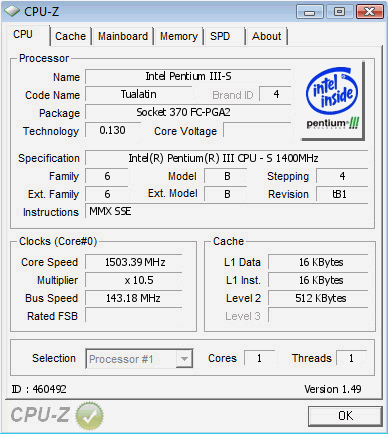
Task: Click the Ext. Family value '6'
Action: (x=107, y=194)
